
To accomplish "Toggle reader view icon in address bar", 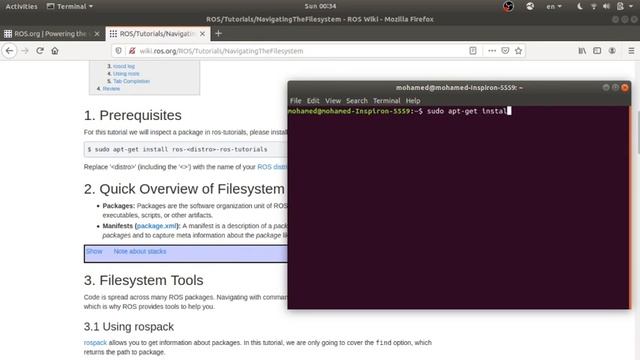I will tap(473, 51).
